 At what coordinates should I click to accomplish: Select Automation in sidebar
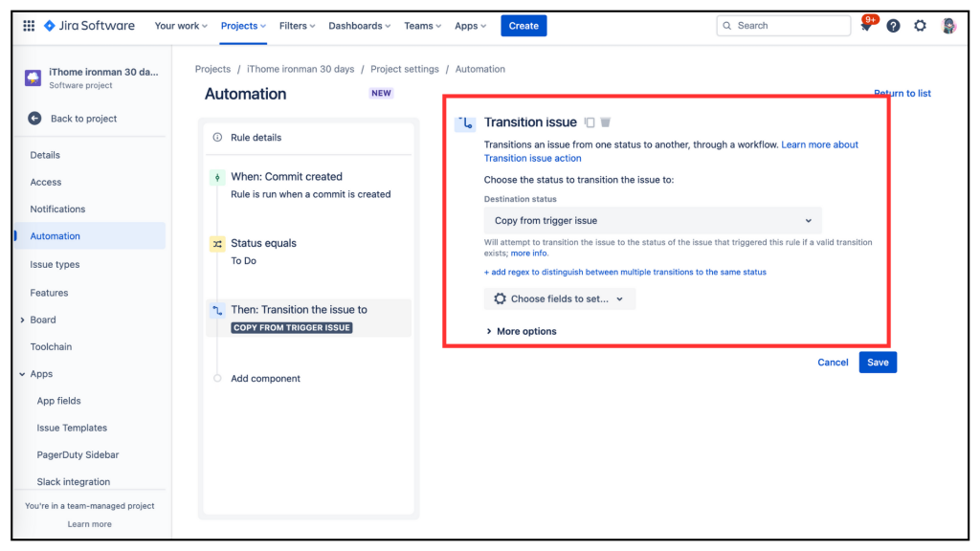point(91,235)
